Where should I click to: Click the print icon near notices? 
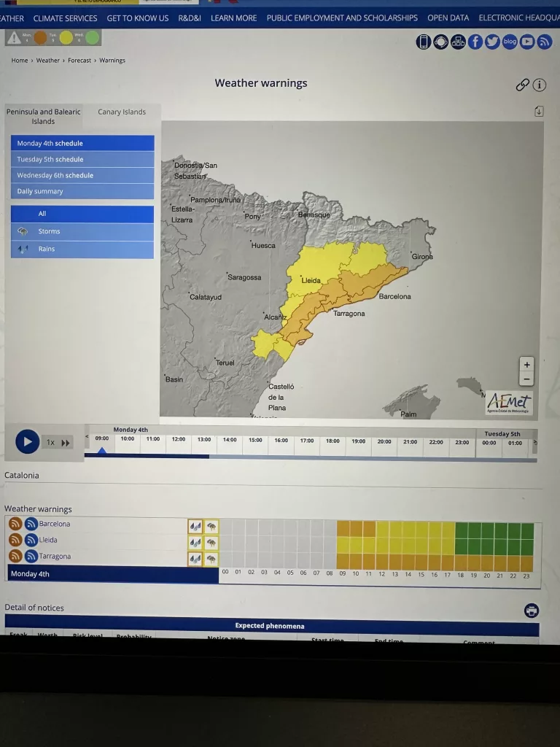532,611
